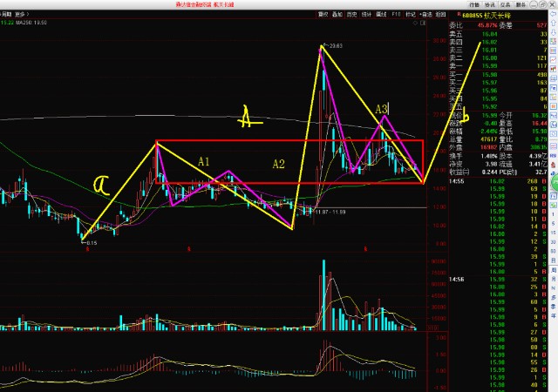Click the 29.63 high price label

pos(336,45)
